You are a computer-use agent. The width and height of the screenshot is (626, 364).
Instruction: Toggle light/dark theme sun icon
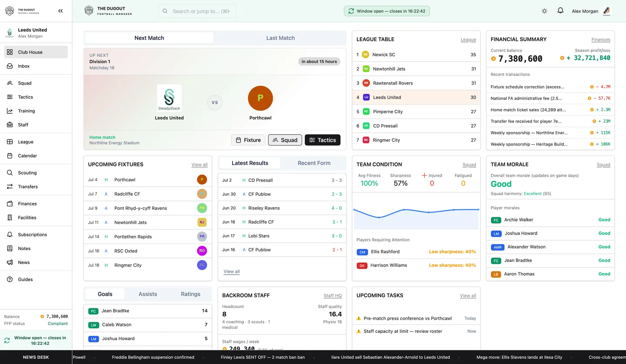pos(544,11)
